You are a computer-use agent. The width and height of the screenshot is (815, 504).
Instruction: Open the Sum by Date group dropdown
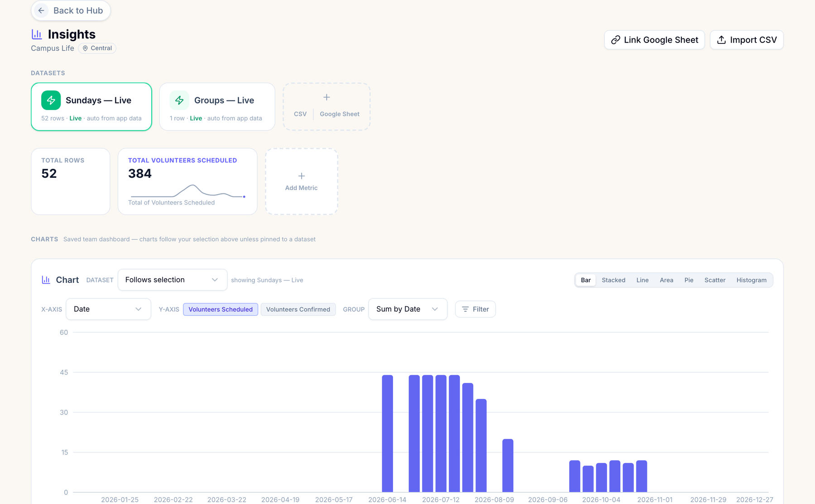coord(408,309)
